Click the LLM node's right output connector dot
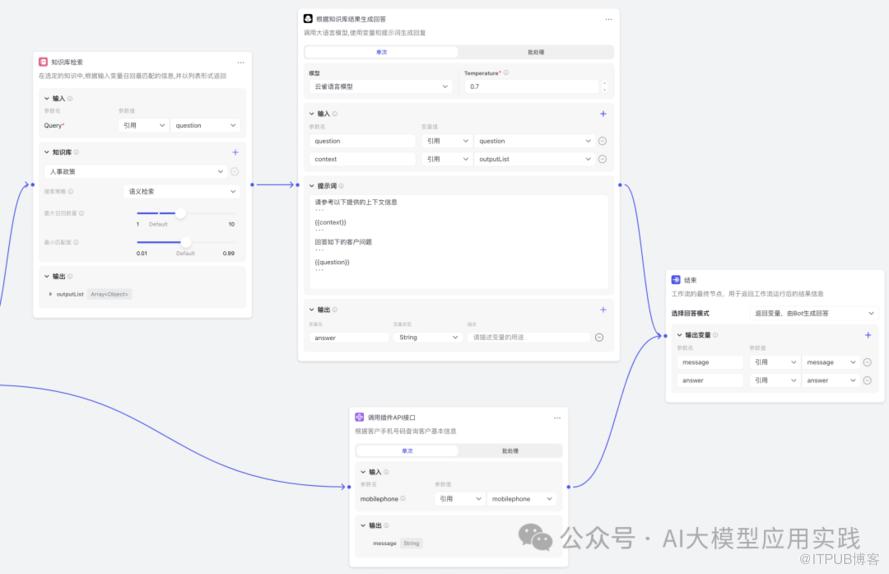Image resolution: width=889 pixels, height=574 pixels. pyautogui.click(x=620, y=184)
